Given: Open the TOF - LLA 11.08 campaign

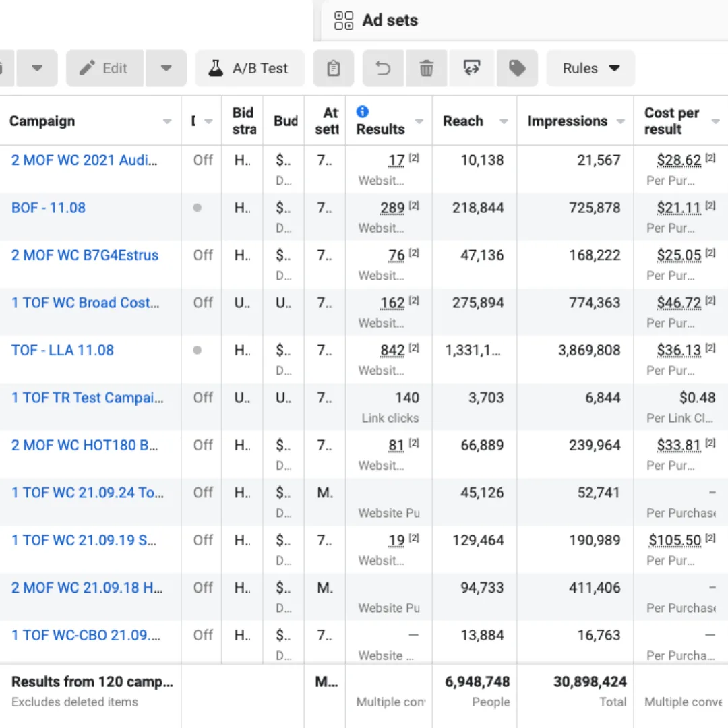Looking at the screenshot, I should pyautogui.click(x=62, y=350).
